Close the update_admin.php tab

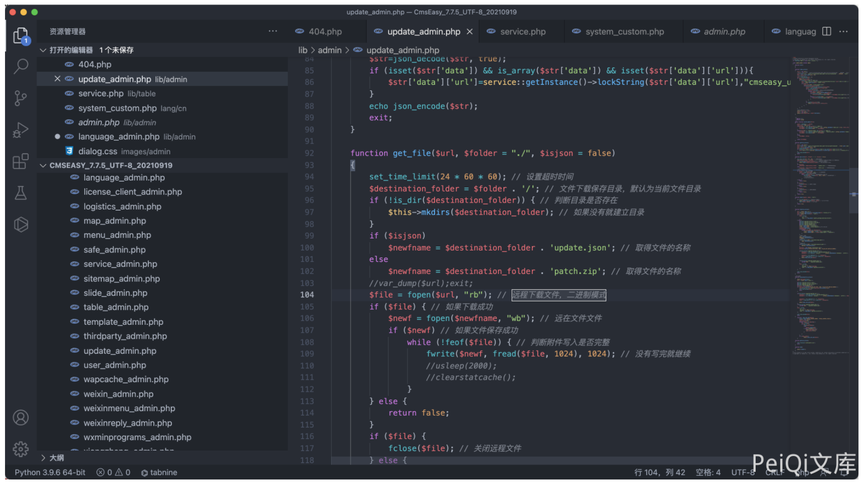(x=469, y=31)
